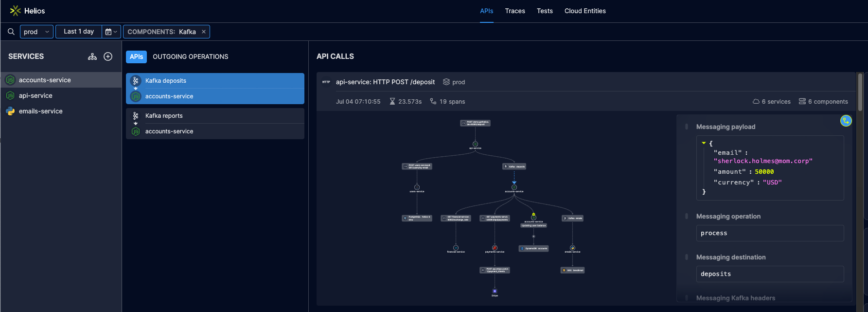
Task: Select the POST users-service by-email span
Action: click(x=417, y=166)
